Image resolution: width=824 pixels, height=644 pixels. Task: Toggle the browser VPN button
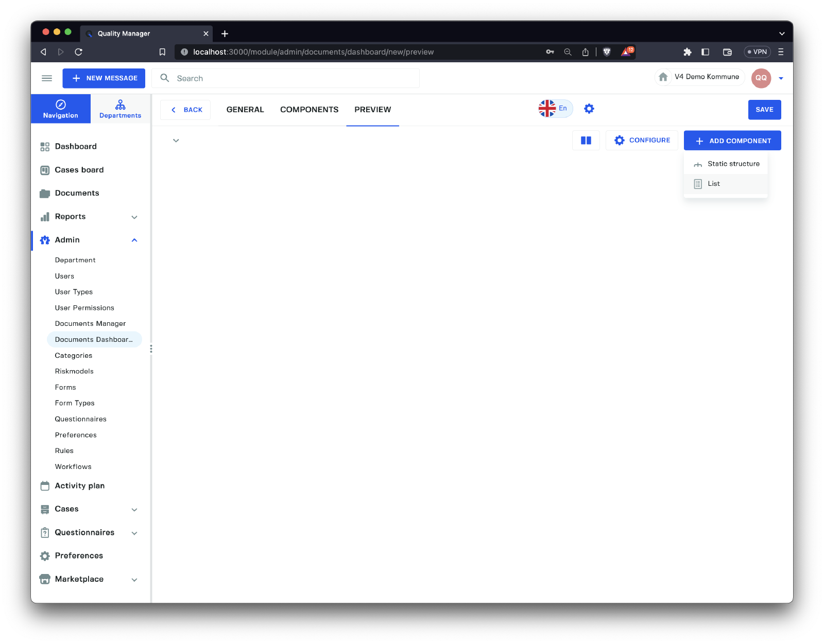coord(757,52)
